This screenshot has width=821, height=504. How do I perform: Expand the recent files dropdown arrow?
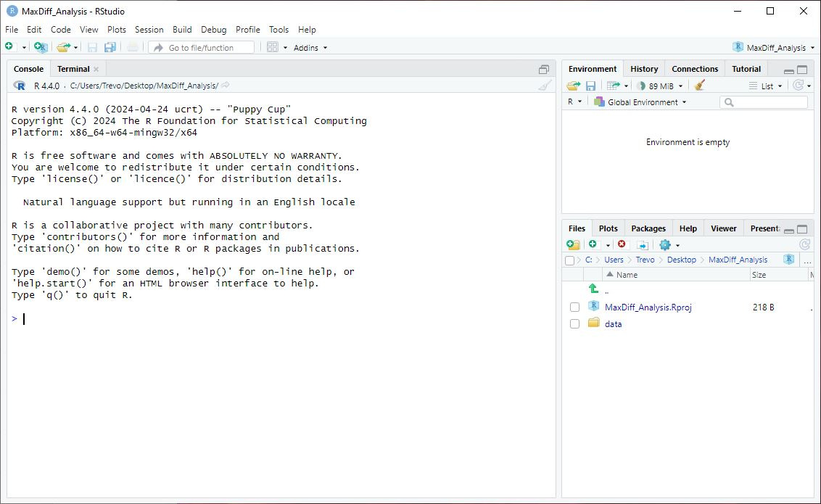coord(76,48)
